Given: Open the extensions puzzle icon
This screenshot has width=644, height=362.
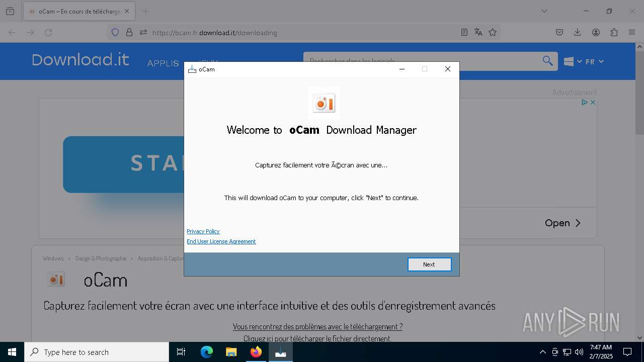Looking at the screenshot, I should (614, 32).
